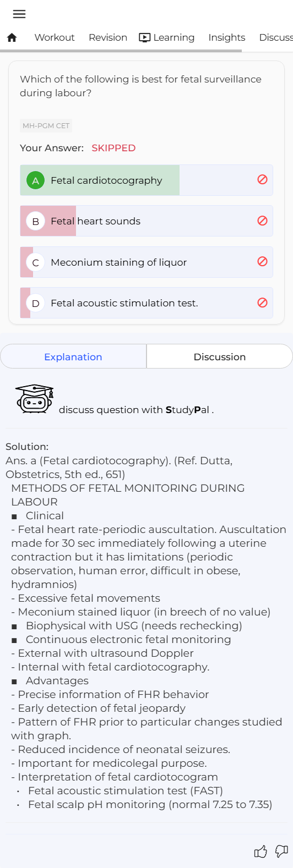Screen dimensions: 293x868
Task: Switch to the Explanation tab
Action: click(x=73, y=356)
